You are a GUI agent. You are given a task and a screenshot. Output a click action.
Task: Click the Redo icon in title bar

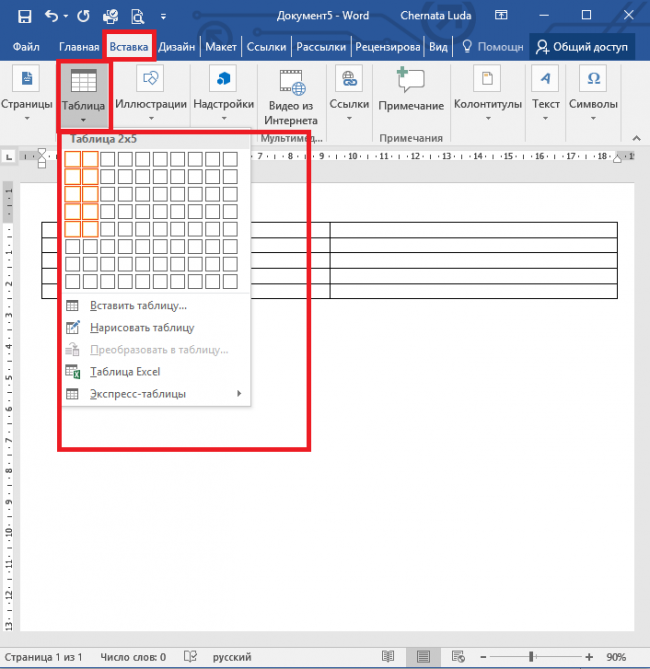coord(83,16)
